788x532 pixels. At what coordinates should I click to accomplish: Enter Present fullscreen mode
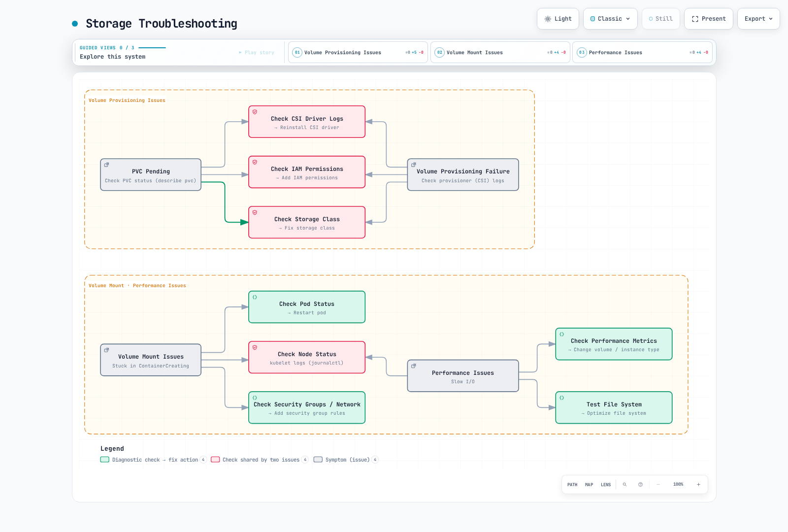click(709, 19)
